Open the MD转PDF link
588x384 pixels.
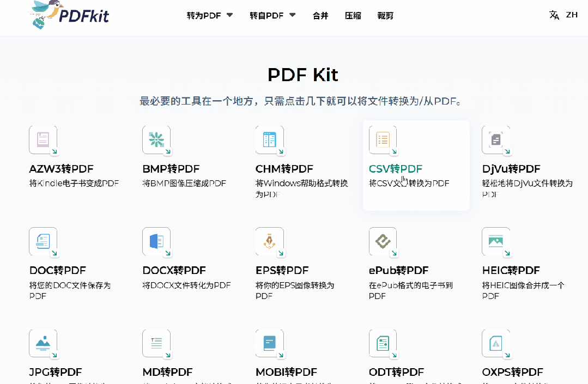168,373
